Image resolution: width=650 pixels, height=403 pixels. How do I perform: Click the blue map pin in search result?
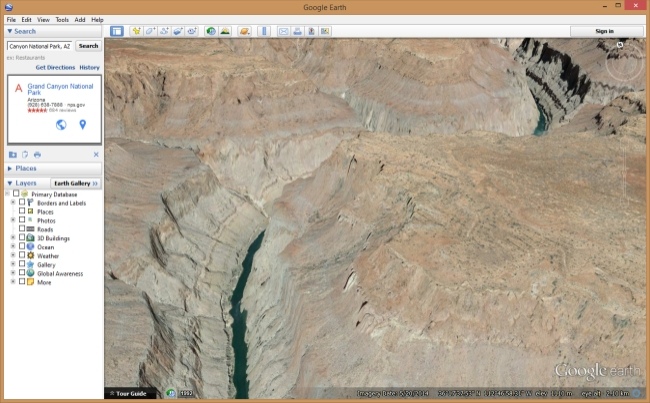point(82,124)
